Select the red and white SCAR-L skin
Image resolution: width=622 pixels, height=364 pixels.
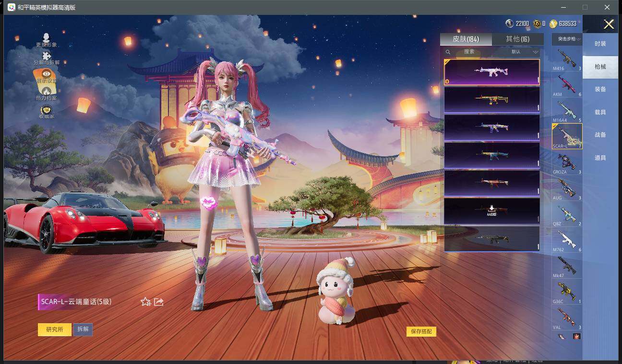click(x=492, y=183)
